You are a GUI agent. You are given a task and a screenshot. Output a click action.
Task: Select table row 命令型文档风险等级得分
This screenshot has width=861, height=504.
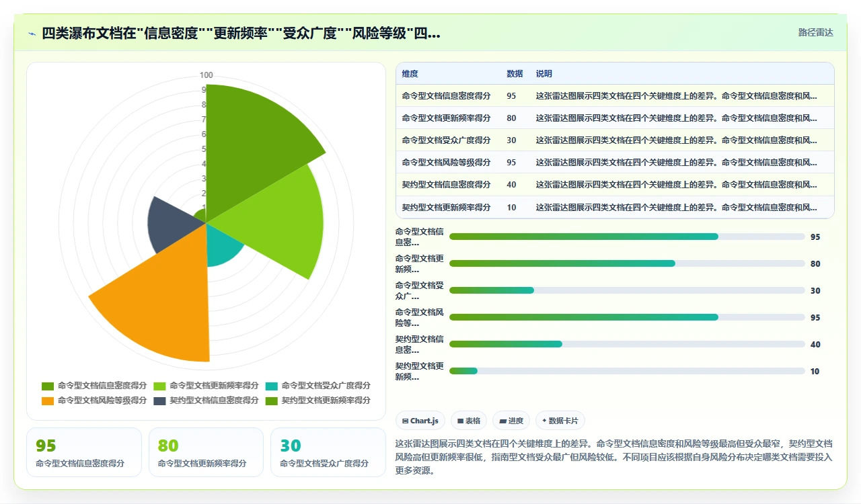click(x=615, y=162)
